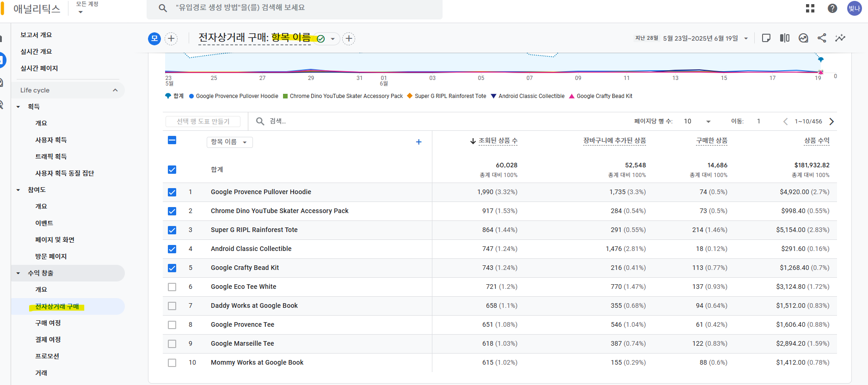Click the 이동 page number field

(x=759, y=121)
